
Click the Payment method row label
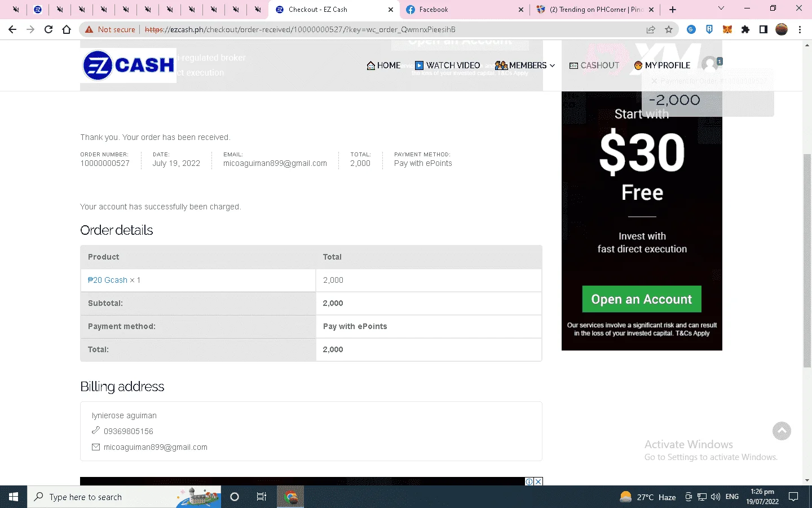coord(122,326)
